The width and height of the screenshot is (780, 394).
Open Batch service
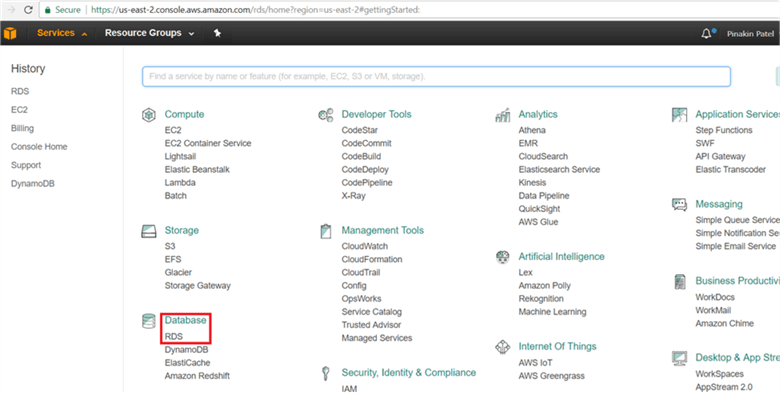(176, 196)
